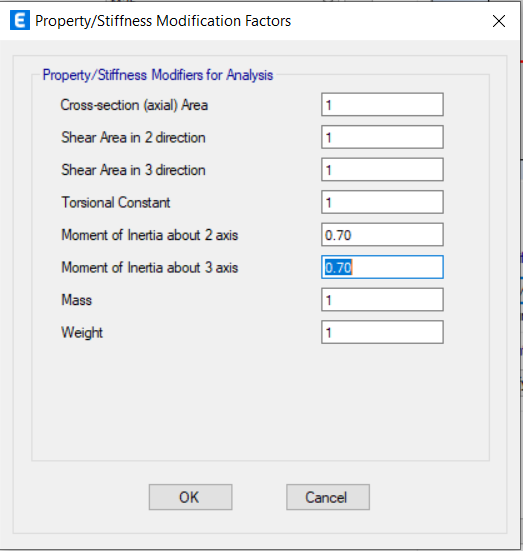Click the 'Cross-section (axial) Area' label
The height and width of the screenshot is (551, 523).
[134, 105]
